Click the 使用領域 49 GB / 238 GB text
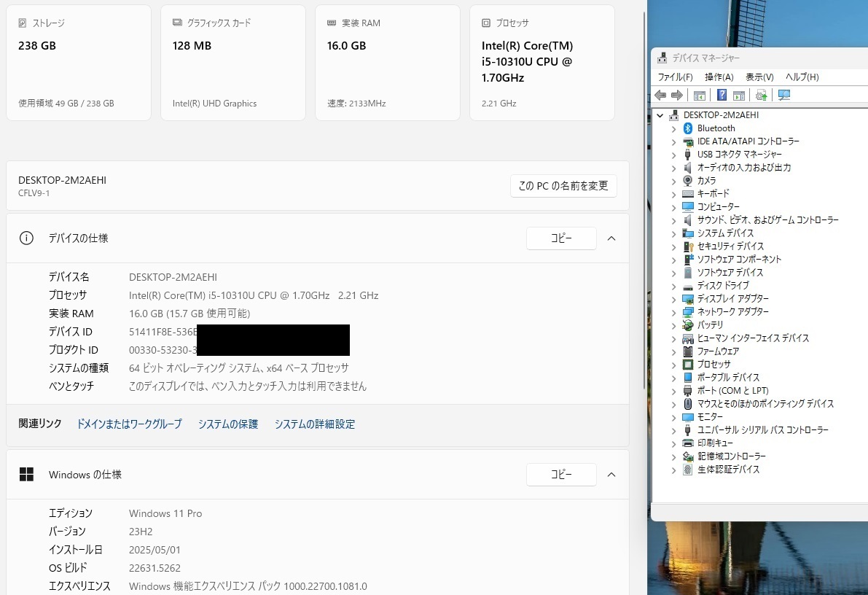 [66, 103]
